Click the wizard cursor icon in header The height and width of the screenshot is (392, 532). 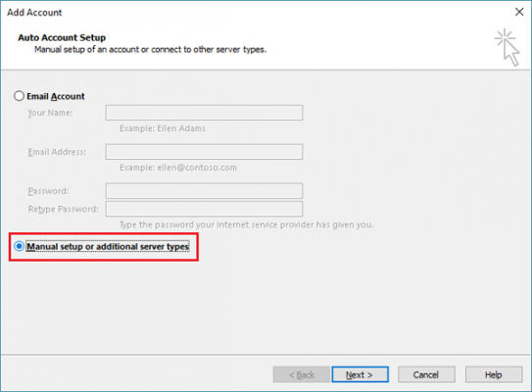(507, 47)
